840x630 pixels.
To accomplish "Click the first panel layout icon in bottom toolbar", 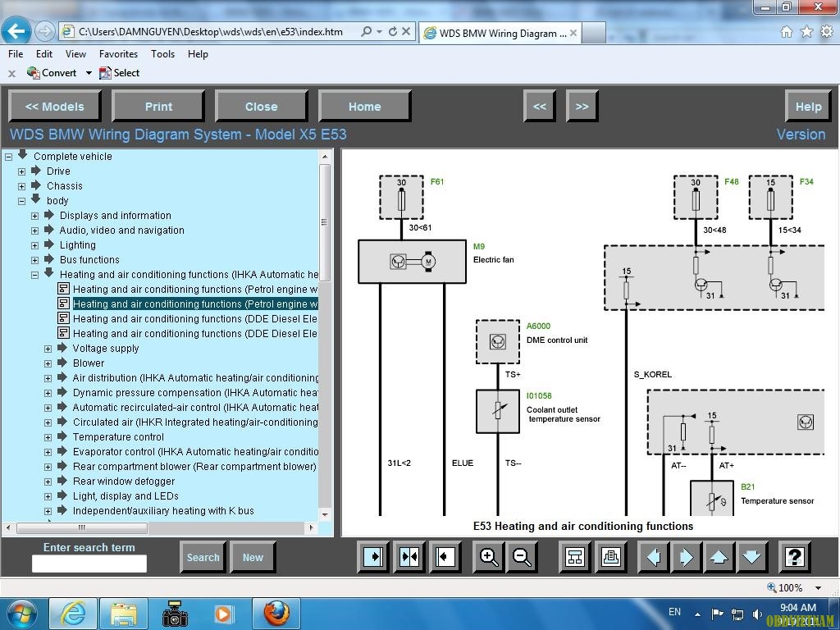I will tap(373, 557).
